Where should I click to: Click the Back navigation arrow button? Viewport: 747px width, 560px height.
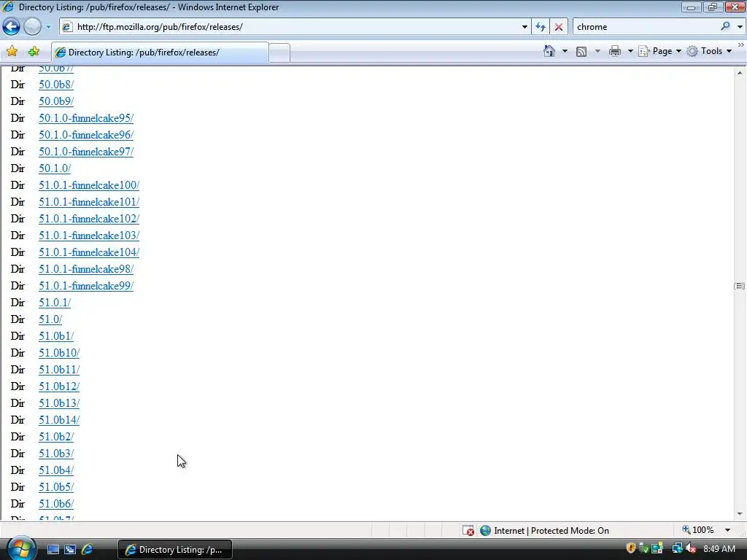[x=12, y=27]
